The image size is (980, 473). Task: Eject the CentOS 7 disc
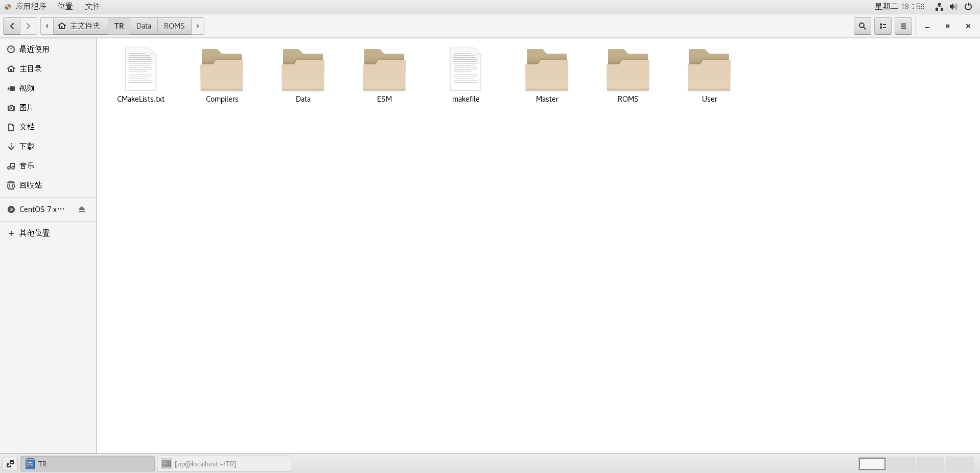click(82, 209)
